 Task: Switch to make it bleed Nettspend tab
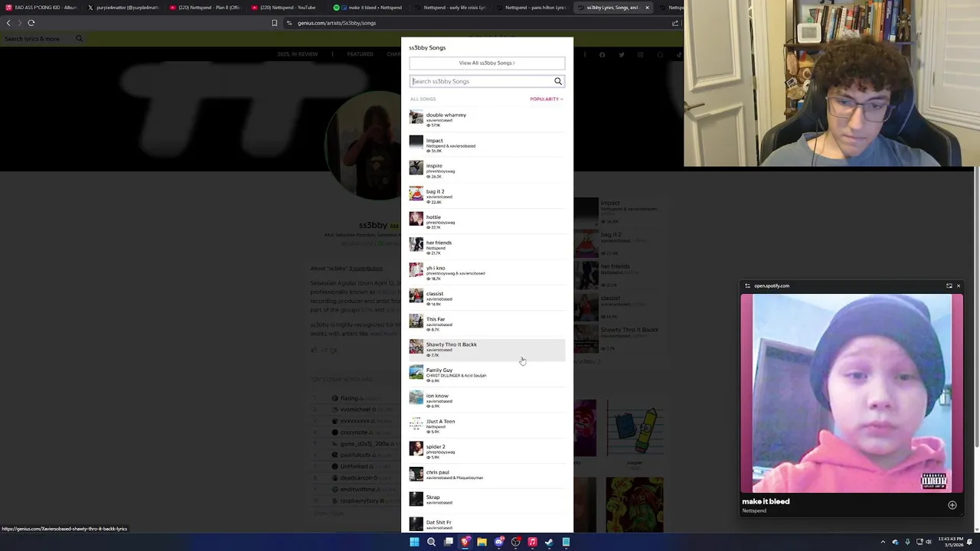pos(369,8)
